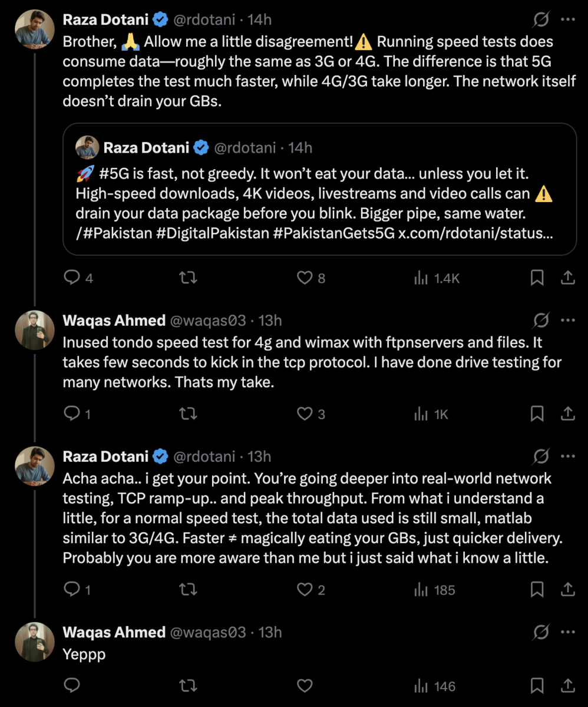
Task: Reply to the 'Acha acha' tweet
Action: [x=72, y=589]
